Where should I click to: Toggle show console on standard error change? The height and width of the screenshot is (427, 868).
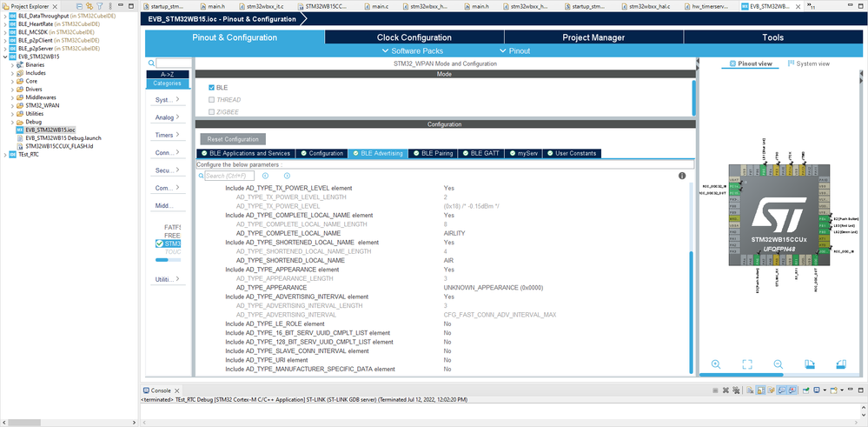pos(792,390)
